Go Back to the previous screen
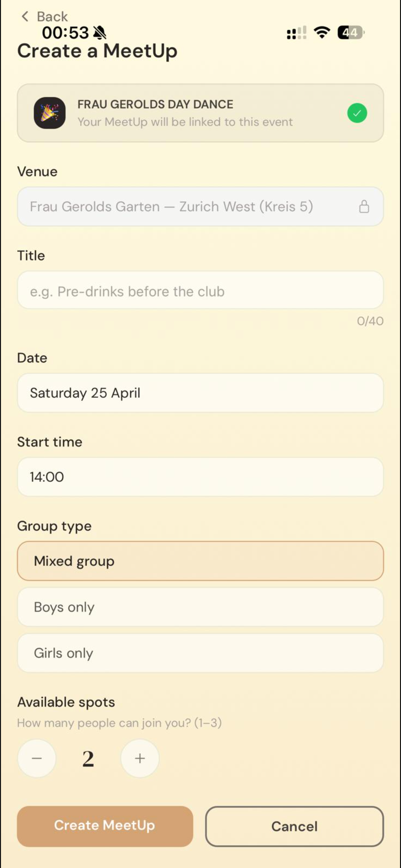This screenshot has width=401, height=868. click(45, 16)
